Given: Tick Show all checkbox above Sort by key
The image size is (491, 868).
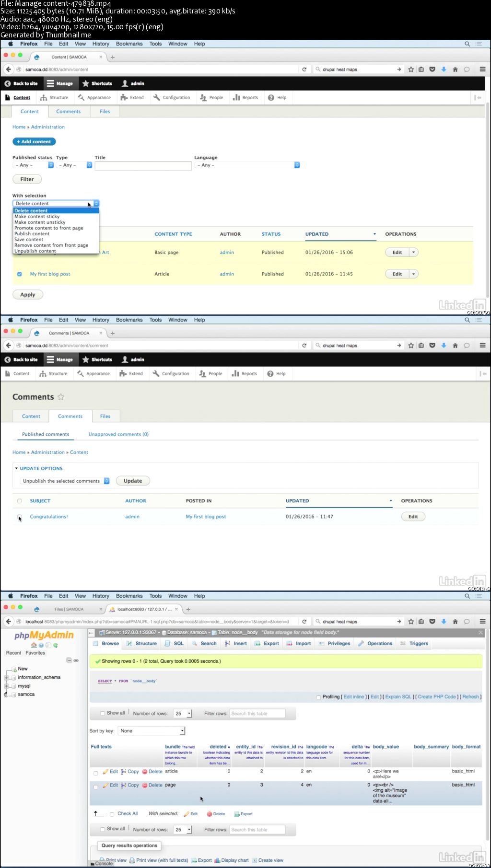Looking at the screenshot, I should pyautogui.click(x=103, y=713).
